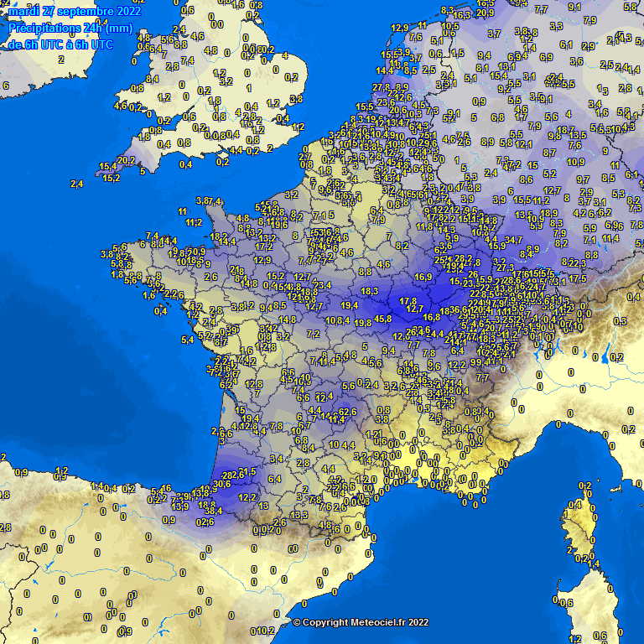Click the 13,3 mm reading near the Pyrenees
This screenshot has width=644, height=644.
pyautogui.click(x=299, y=515)
